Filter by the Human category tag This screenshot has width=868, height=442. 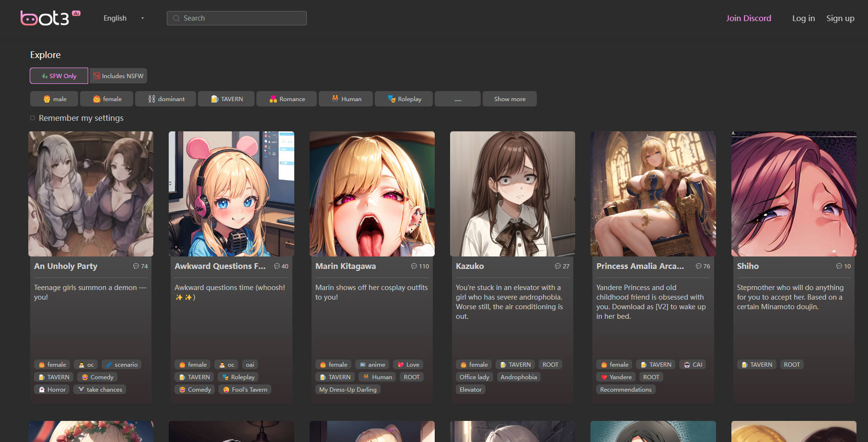(346, 99)
